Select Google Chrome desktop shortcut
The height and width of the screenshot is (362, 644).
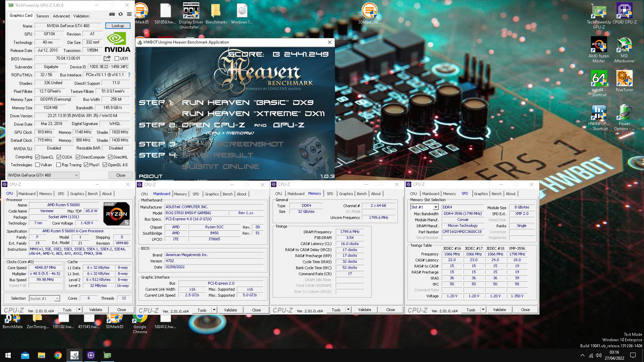[x=140, y=324]
